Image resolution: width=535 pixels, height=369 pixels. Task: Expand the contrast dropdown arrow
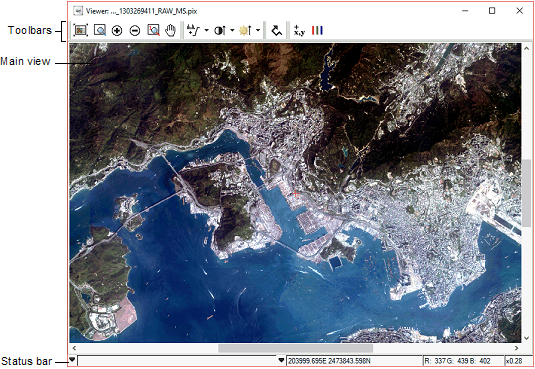coord(232,30)
